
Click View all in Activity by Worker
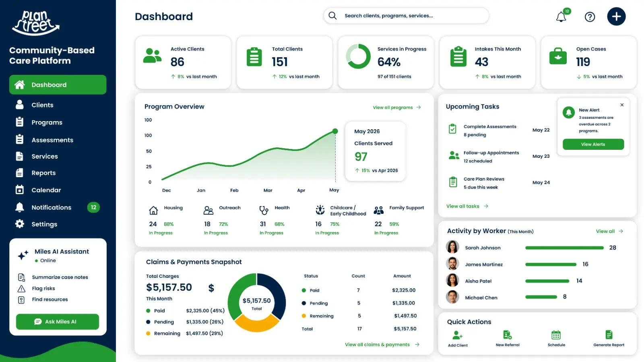pyautogui.click(x=609, y=231)
